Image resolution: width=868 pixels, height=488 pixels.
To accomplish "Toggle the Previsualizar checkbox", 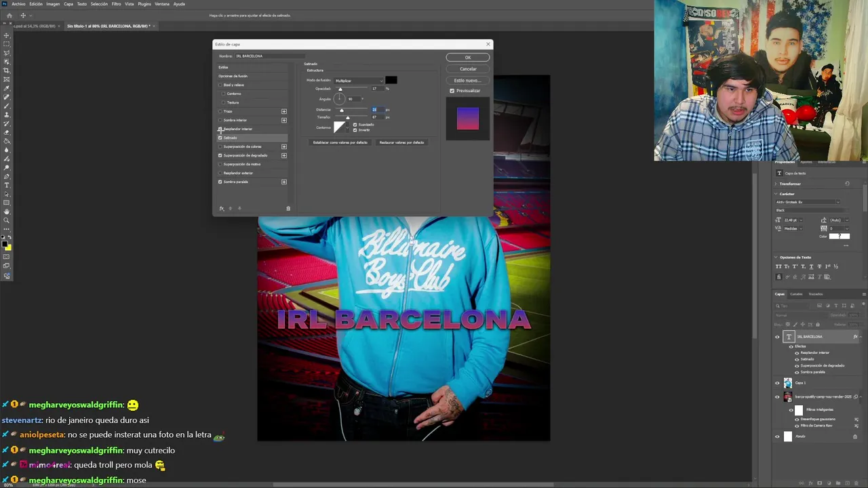I will (452, 91).
